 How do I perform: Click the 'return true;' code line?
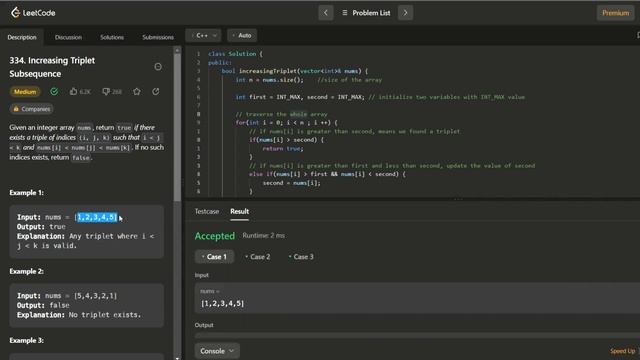[283, 149]
